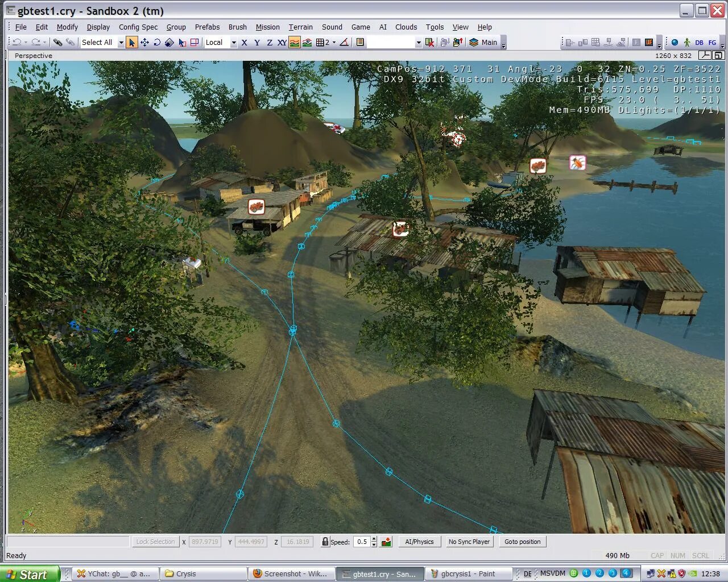Viewport: 728px width, 582px height.
Task: Click the viewport layout icon next to 1260 x 832
Action: (x=705, y=55)
